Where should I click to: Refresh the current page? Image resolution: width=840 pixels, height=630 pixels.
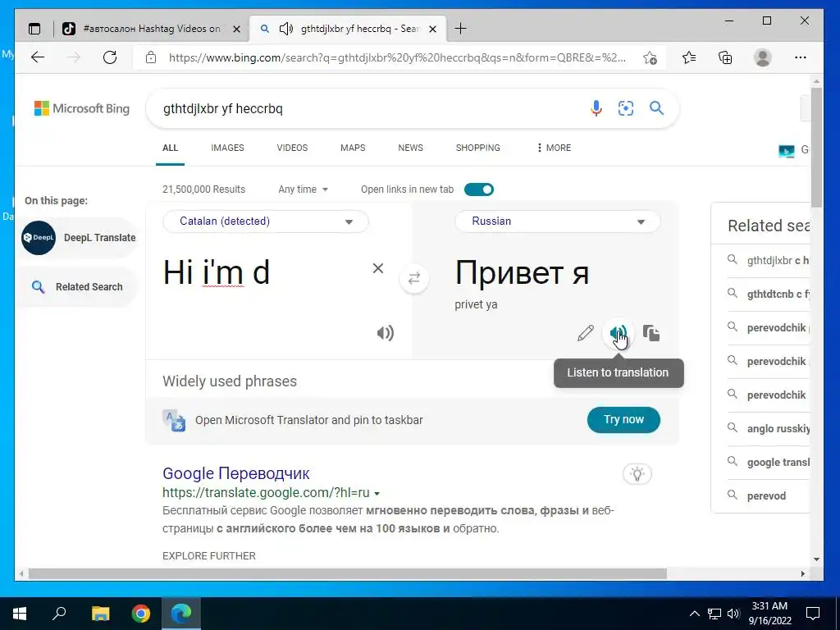point(110,57)
